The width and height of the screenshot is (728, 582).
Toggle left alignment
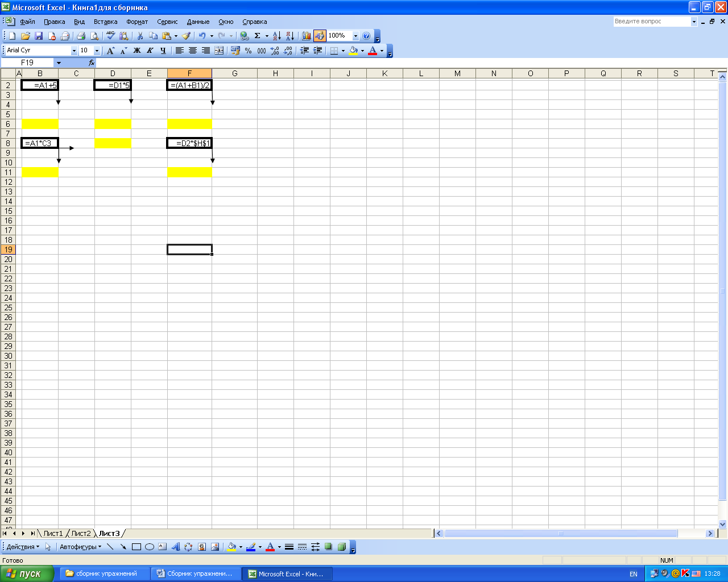tap(179, 51)
